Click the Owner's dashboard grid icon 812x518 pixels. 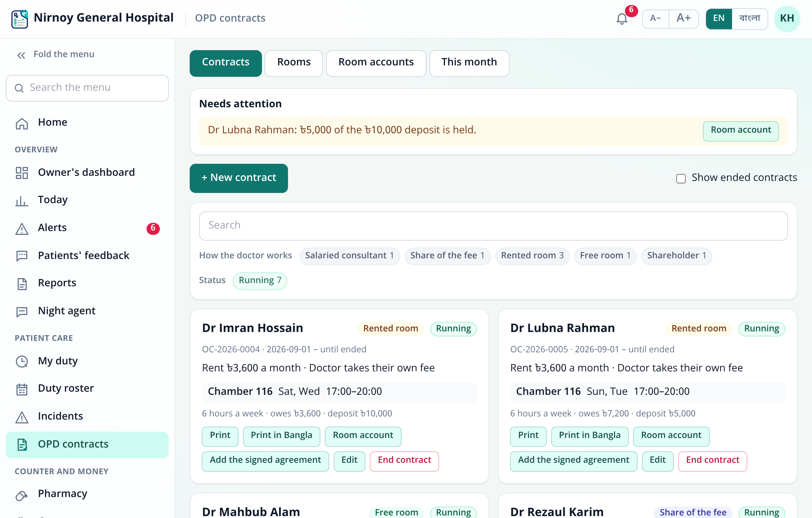pyautogui.click(x=22, y=173)
